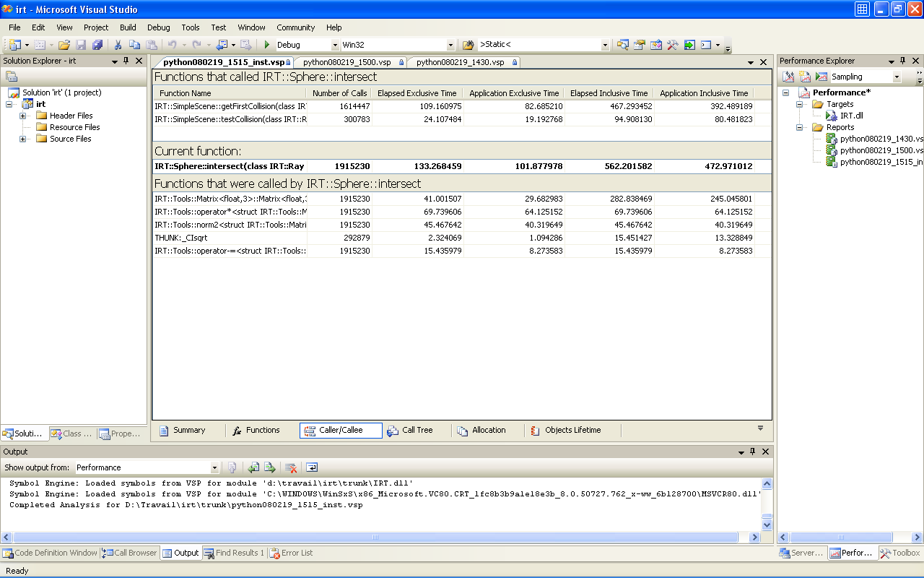924x578 pixels.
Task: Click the Clear All icon in Output toolbar
Action: (x=291, y=467)
